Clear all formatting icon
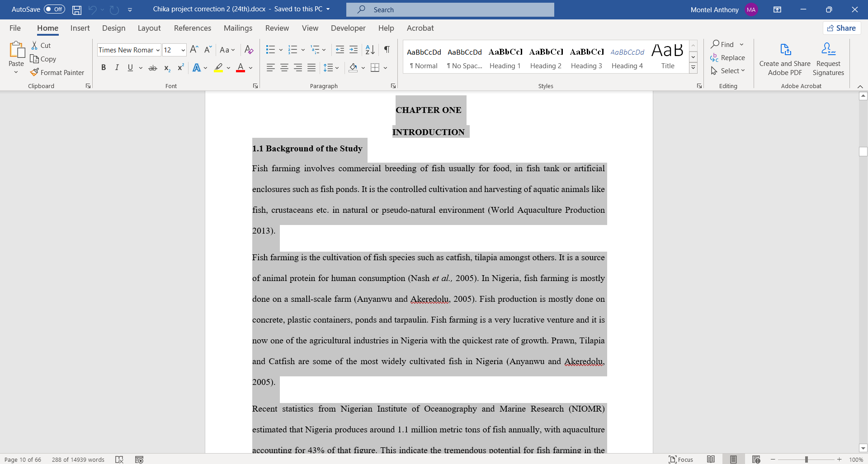Screen dimensions: 868x464 coord(249,50)
